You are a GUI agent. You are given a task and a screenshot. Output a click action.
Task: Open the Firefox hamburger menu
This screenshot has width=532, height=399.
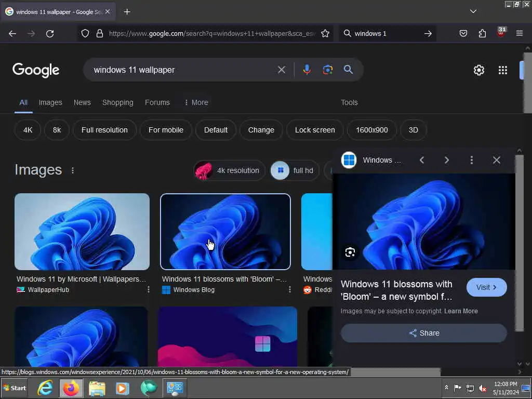pos(520,33)
